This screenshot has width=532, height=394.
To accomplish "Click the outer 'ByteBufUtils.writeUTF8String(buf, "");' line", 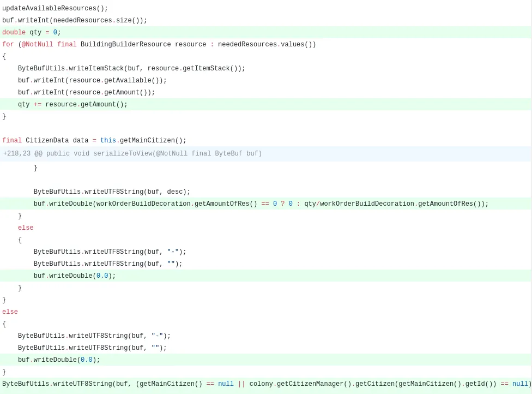I will pyautogui.click(x=92, y=348).
